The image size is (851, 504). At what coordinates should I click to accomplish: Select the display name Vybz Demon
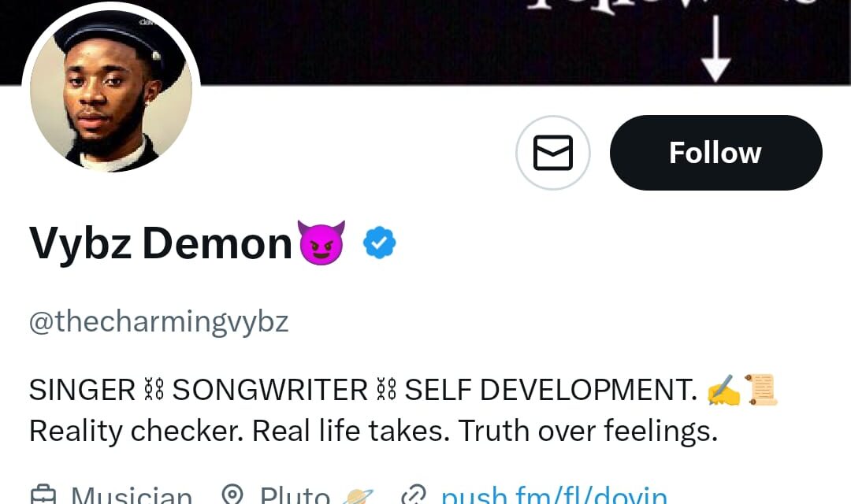[161, 243]
